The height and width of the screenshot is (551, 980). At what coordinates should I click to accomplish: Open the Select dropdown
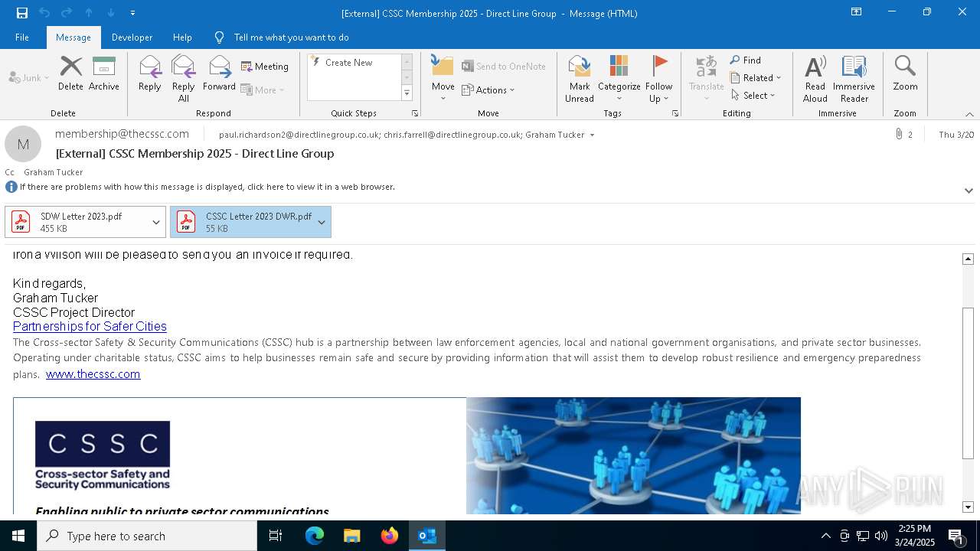(753, 96)
